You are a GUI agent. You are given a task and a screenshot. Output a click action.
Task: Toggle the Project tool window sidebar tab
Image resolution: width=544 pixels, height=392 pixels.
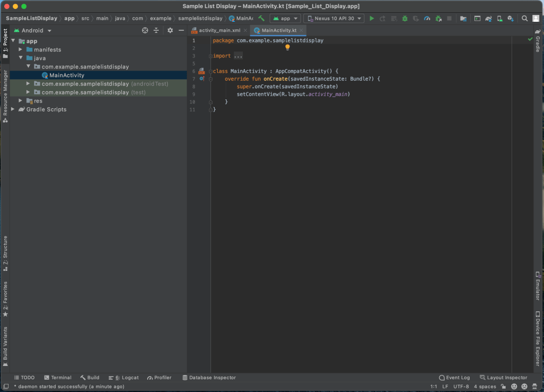5,44
